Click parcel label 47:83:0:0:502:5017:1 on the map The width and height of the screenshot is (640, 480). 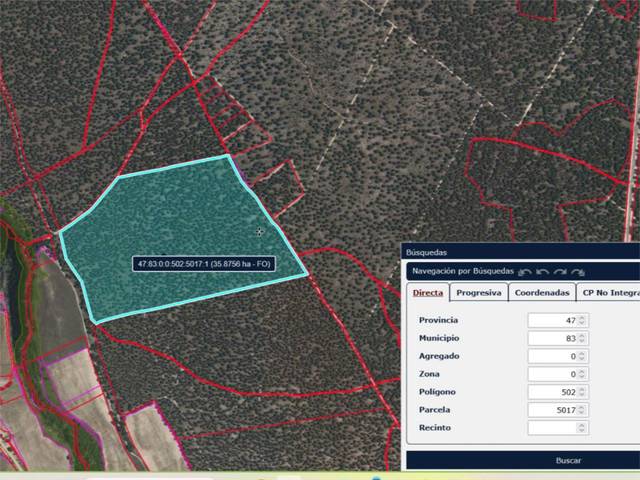204,264
